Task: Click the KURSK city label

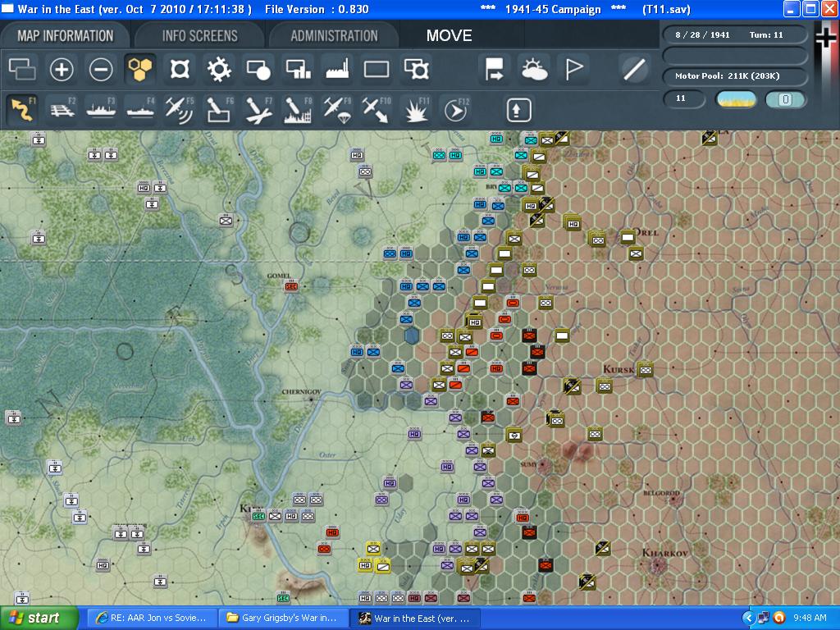Action: (619, 369)
